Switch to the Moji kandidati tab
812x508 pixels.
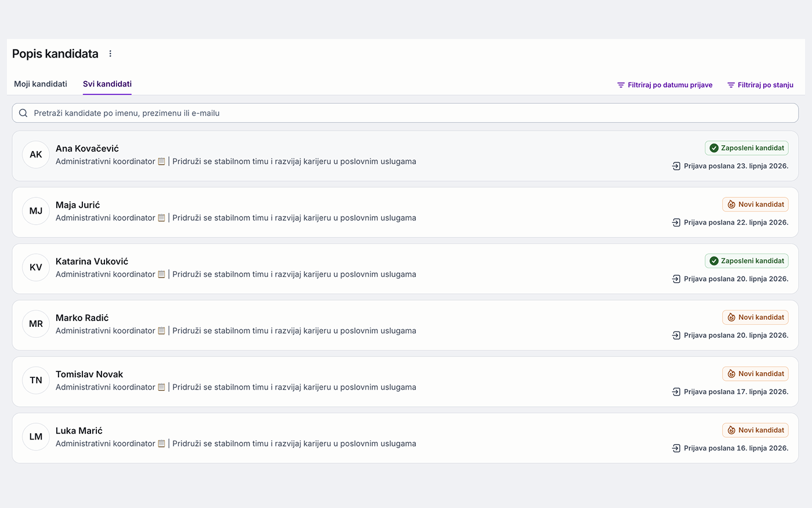(x=41, y=84)
